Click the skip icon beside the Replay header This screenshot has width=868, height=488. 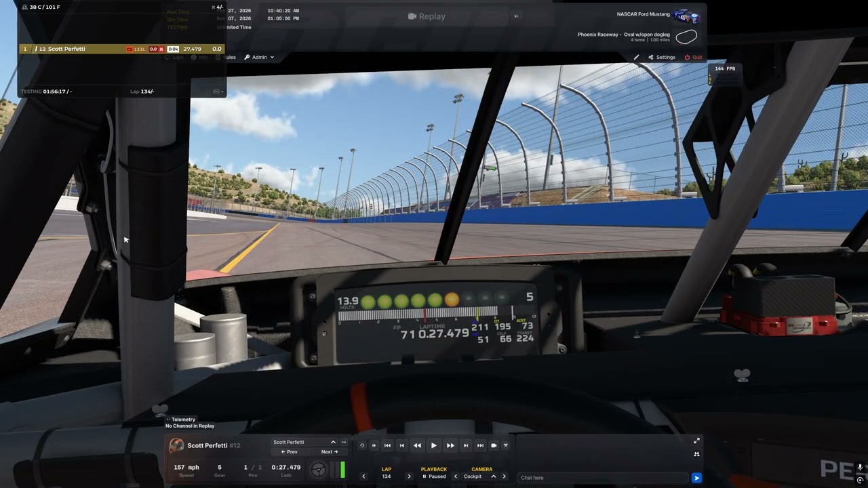click(516, 16)
